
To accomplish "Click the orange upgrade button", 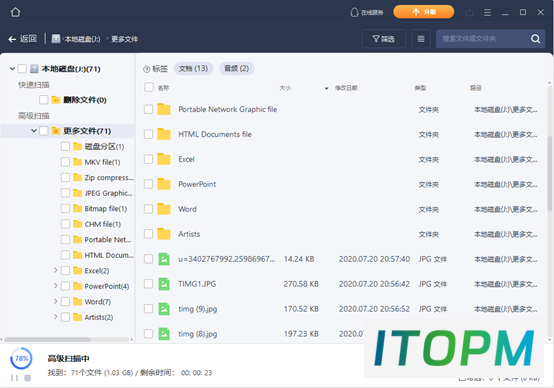I will point(424,12).
